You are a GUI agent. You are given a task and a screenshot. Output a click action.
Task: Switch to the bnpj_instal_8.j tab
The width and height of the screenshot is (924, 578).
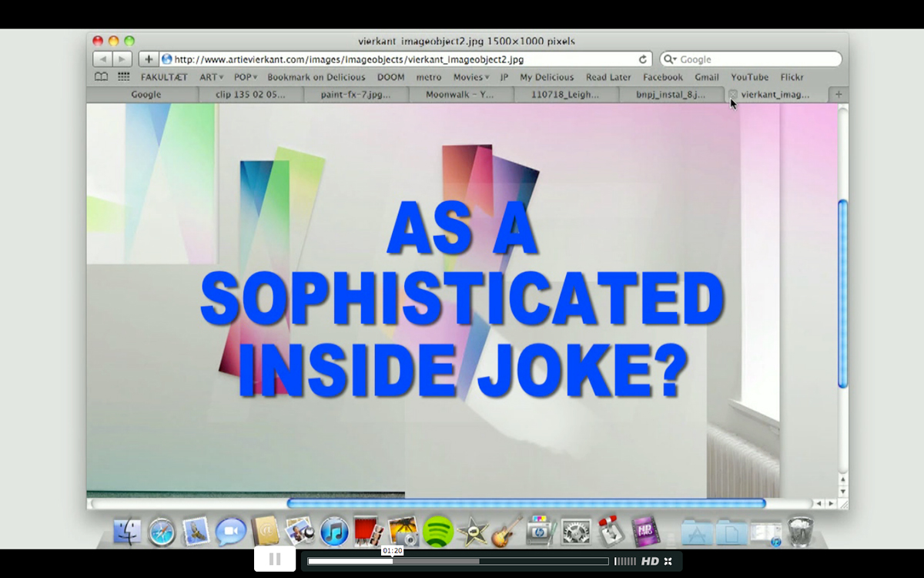pos(670,95)
